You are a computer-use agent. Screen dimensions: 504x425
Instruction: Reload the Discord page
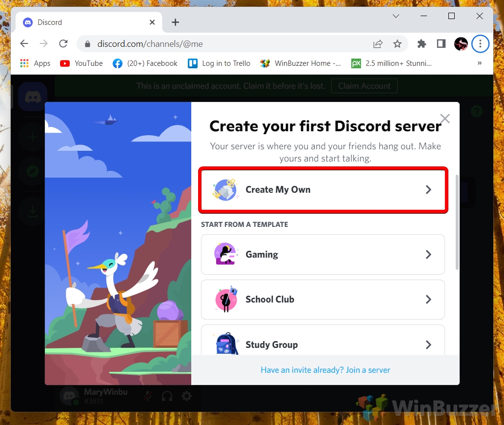(x=63, y=44)
